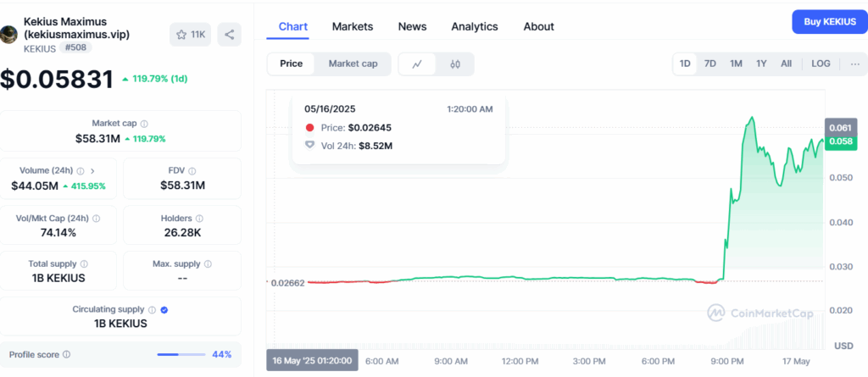Viewport: 868px width, 377px height.
Task: Switch to candlestick chart icon
Action: (455, 64)
